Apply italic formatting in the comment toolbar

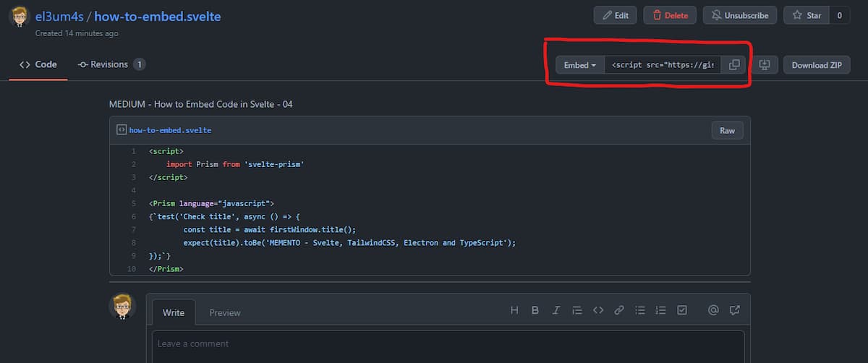pyautogui.click(x=556, y=310)
